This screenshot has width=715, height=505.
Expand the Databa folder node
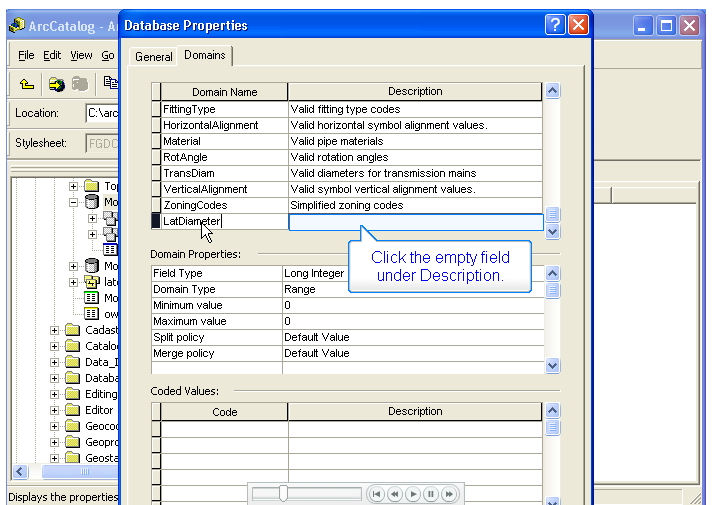(54, 378)
